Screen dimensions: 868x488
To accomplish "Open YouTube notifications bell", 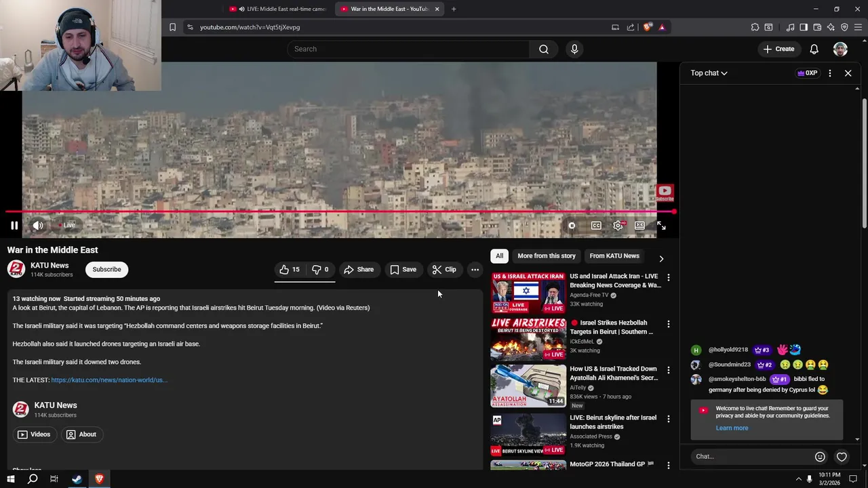I will click(814, 49).
